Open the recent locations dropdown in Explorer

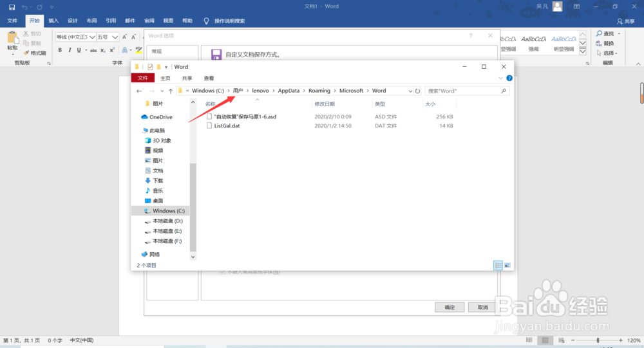pos(162,91)
